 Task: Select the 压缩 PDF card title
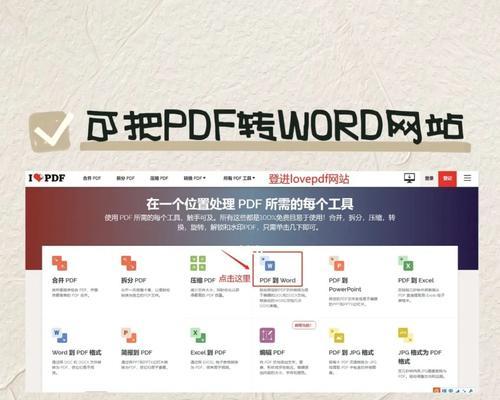[x=203, y=280]
